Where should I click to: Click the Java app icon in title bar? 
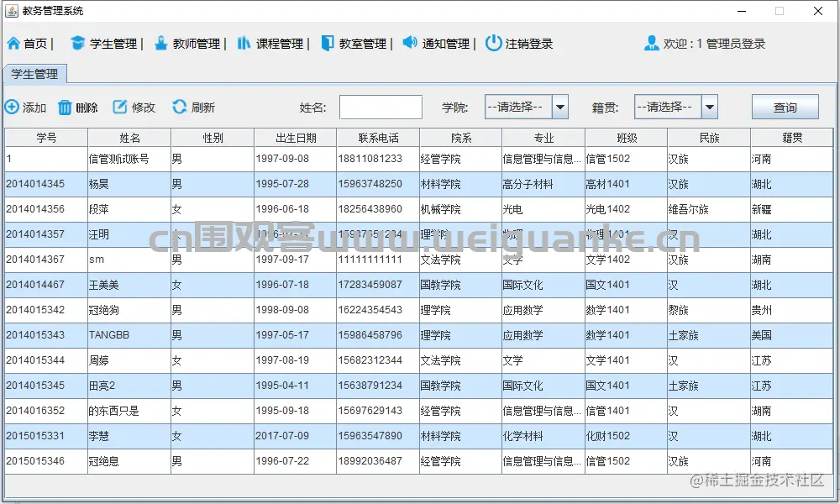12,11
